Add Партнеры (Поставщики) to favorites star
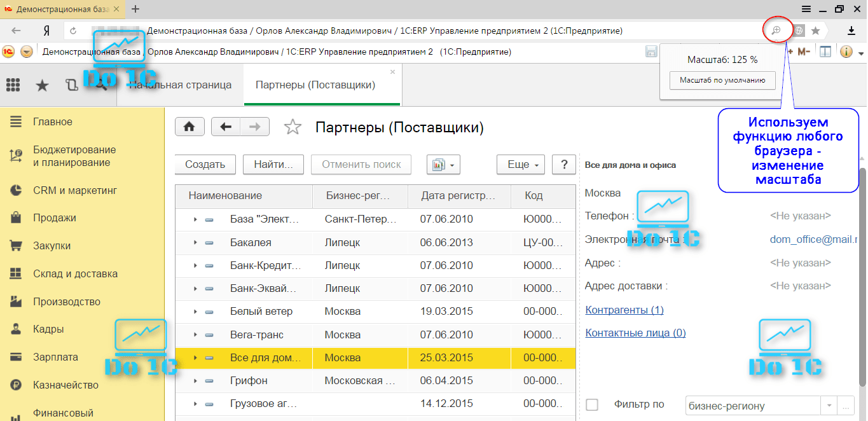868x421 pixels. (x=293, y=127)
